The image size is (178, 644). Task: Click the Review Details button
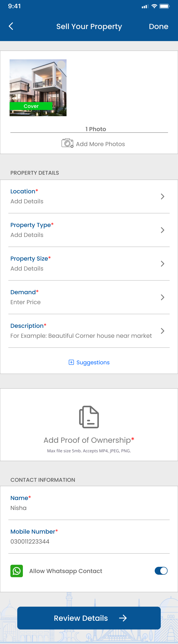point(89,618)
